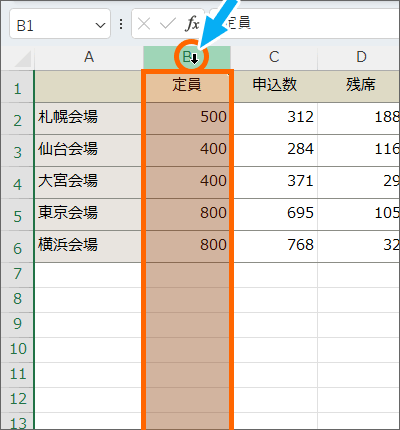400x430 pixels.
Task: Click the 東京会場 定員 cell 800
Action: pos(187,214)
